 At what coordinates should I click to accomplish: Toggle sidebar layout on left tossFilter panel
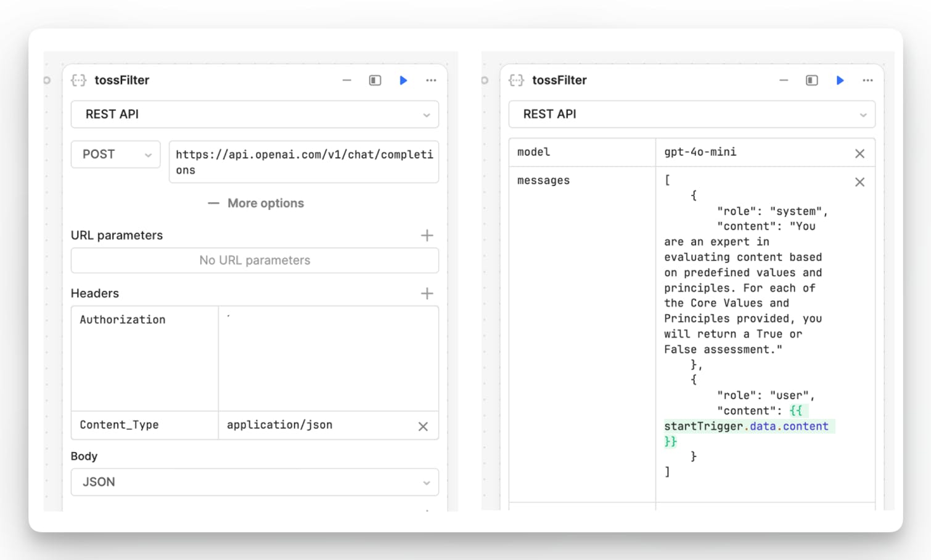375,80
